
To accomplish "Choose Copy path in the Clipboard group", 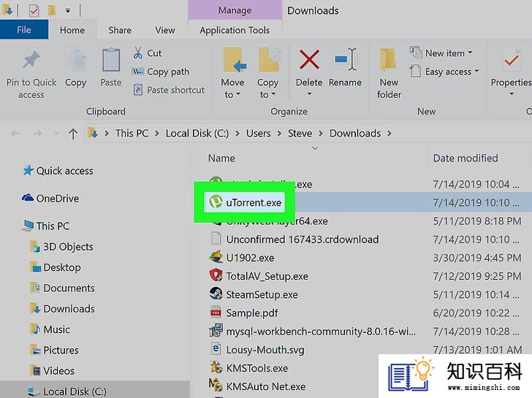I will 161,72.
